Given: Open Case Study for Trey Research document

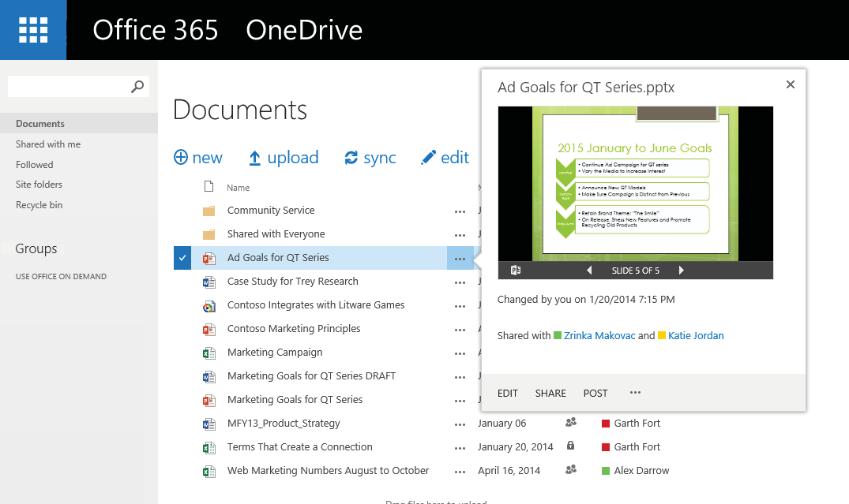Looking at the screenshot, I should point(292,282).
